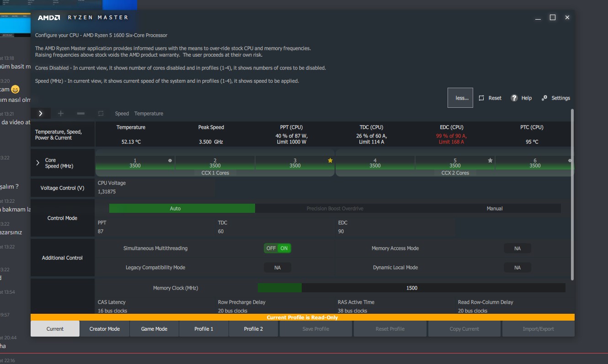
Task: Collapse the description with the less... button
Action: coord(460,98)
